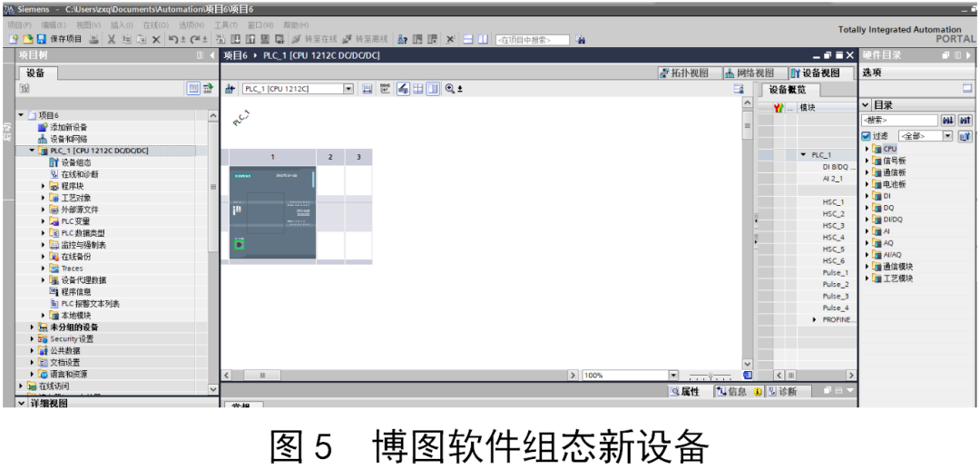Expand the 通信模块 catalog folder
Image resolution: width=980 pixels, height=469 pixels.
[867, 267]
